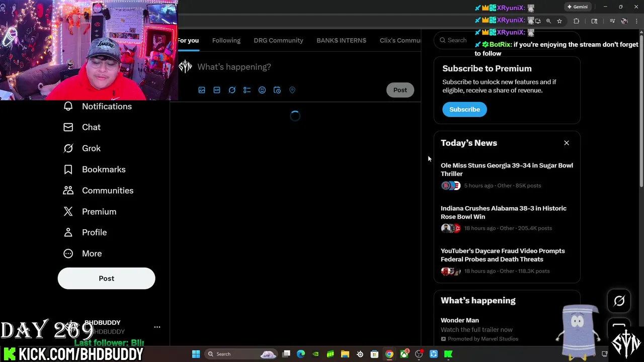The height and width of the screenshot is (362, 644).
Task: Add a poll to the post
Action: (247, 90)
